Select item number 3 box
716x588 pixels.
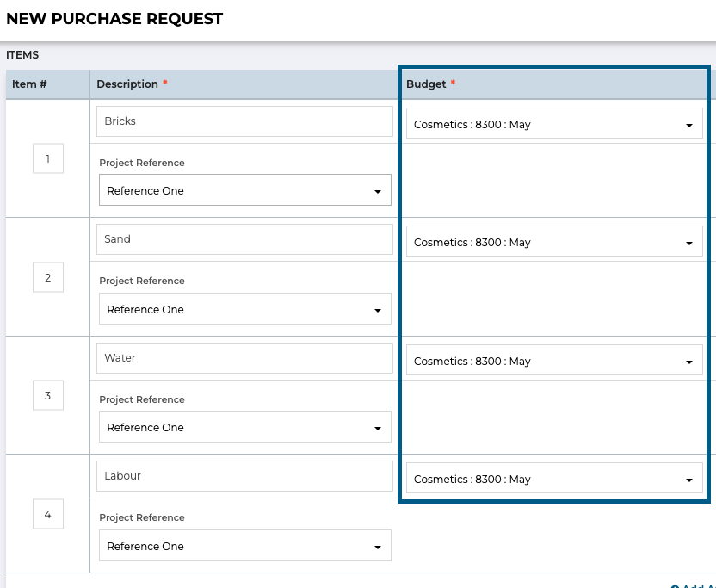point(48,395)
